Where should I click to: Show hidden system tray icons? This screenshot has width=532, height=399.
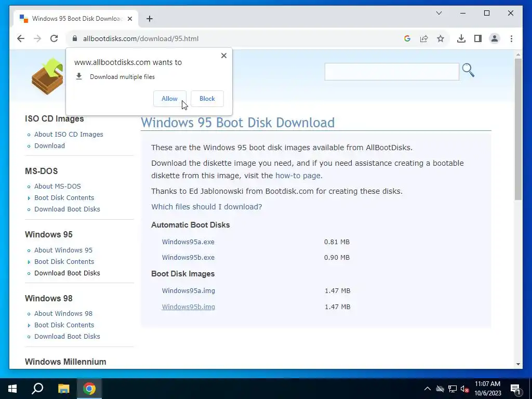coord(428,389)
